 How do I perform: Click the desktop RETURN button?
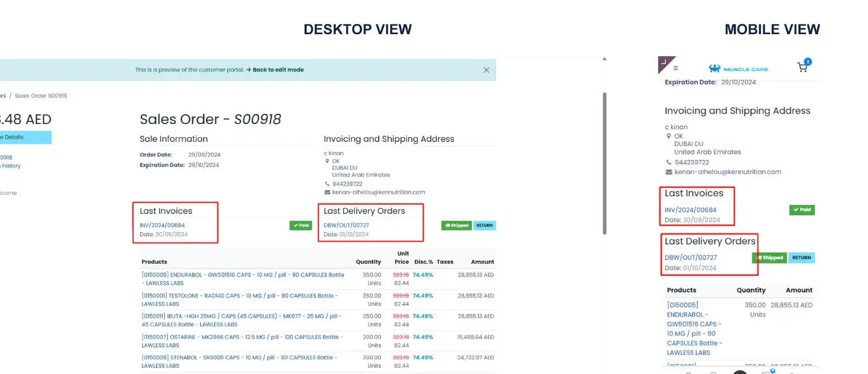pos(484,225)
